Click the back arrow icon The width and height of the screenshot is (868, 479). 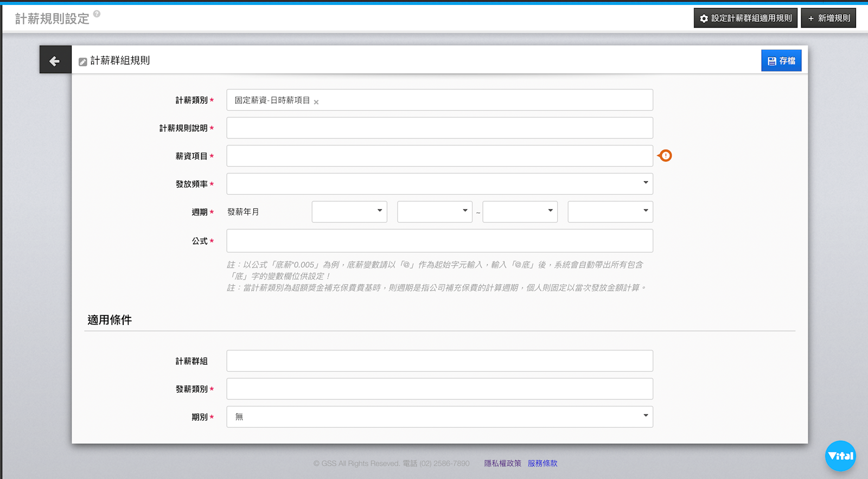(x=55, y=61)
